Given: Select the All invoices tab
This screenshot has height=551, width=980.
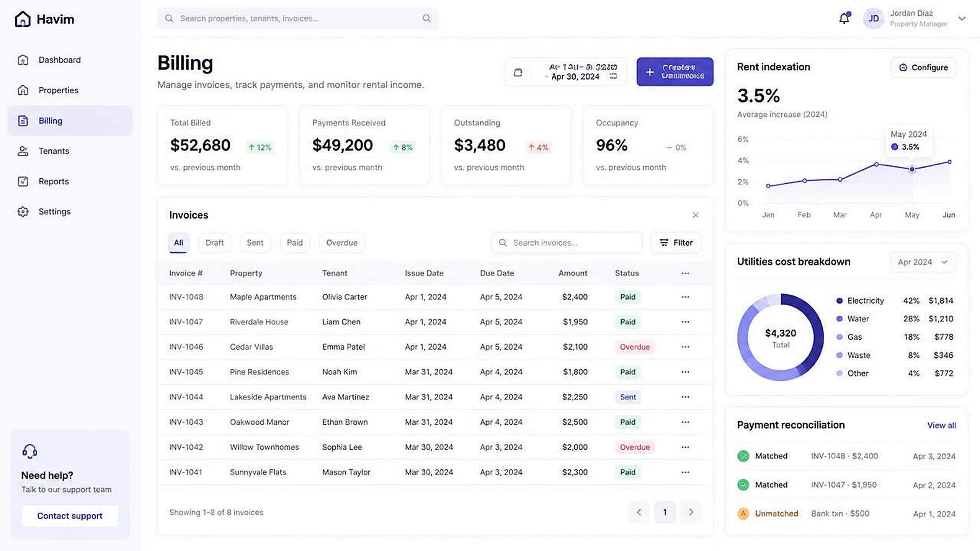Looking at the screenshot, I should coord(178,243).
